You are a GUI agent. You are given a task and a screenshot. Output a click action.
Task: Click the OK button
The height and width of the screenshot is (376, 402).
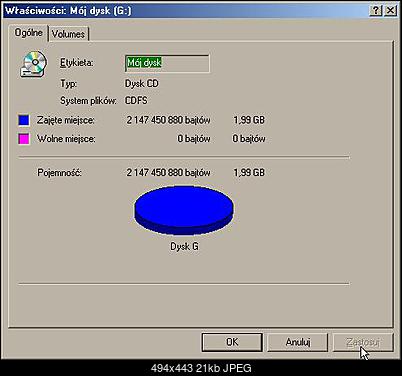point(232,342)
